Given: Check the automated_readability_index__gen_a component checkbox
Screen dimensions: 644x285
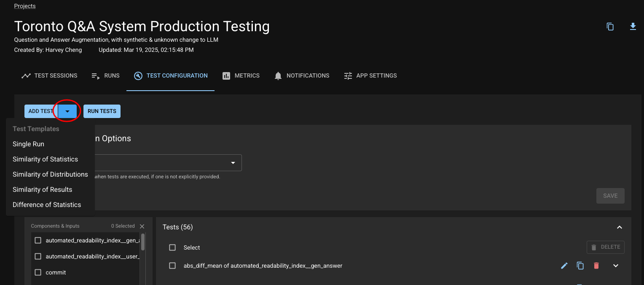Looking at the screenshot, I should tap(38, 240).
